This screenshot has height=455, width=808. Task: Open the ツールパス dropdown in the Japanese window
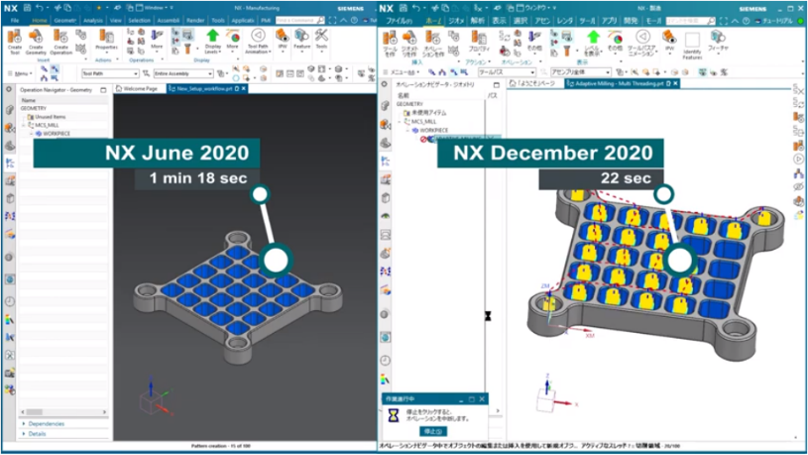click(507, 72)
